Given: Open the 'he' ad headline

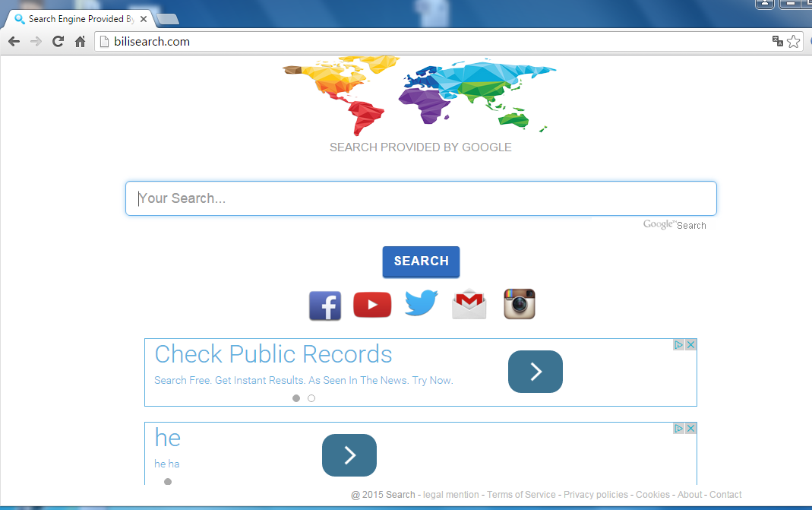Looking at the screenshot, I should click(168, 438).
